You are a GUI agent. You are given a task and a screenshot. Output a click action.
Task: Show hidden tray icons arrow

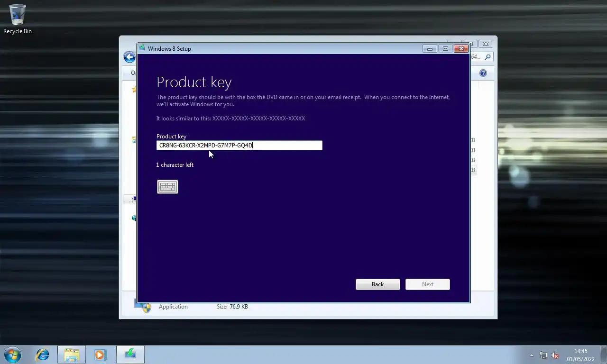click(532, 355)
